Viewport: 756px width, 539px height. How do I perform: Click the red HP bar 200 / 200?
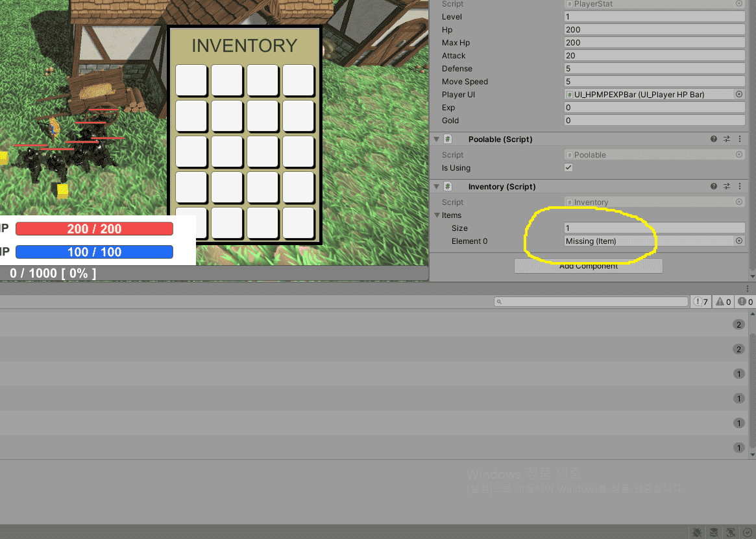95,228
